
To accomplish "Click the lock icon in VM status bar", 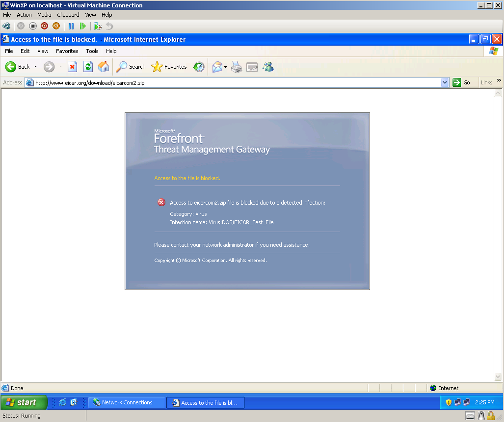I will point(491,416).
